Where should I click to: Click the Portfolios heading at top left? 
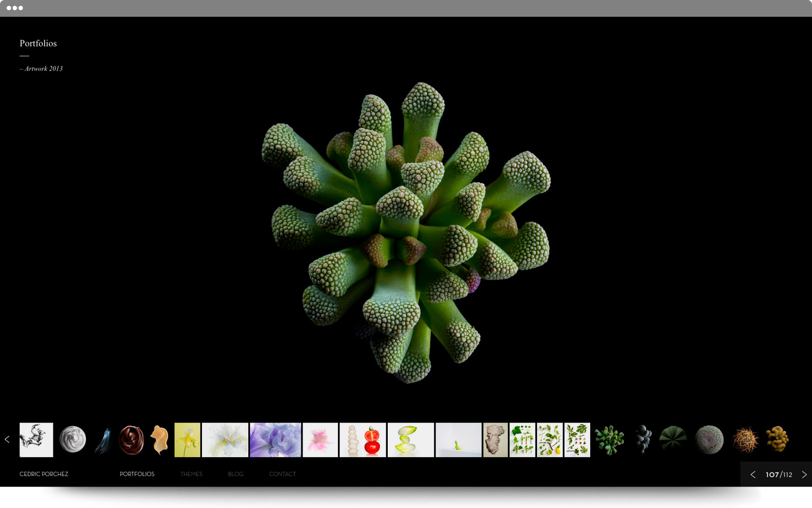click(x=38, y=43)
